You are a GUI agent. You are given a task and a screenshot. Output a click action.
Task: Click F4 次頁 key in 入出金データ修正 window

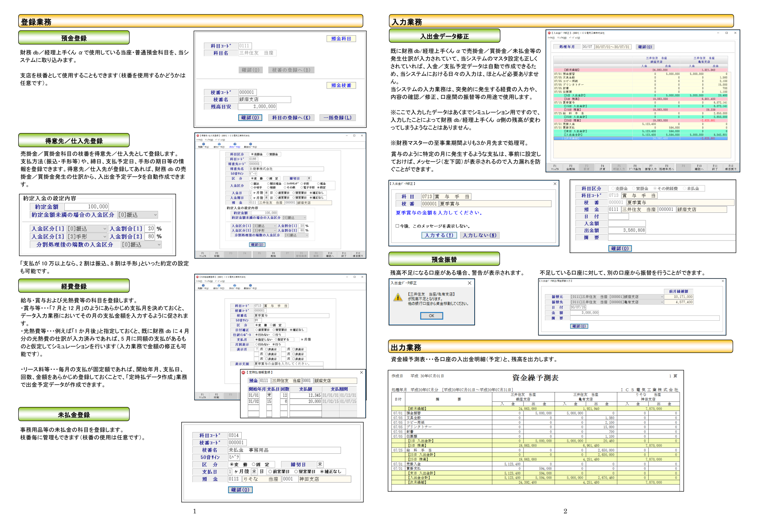tap(602, 167)
